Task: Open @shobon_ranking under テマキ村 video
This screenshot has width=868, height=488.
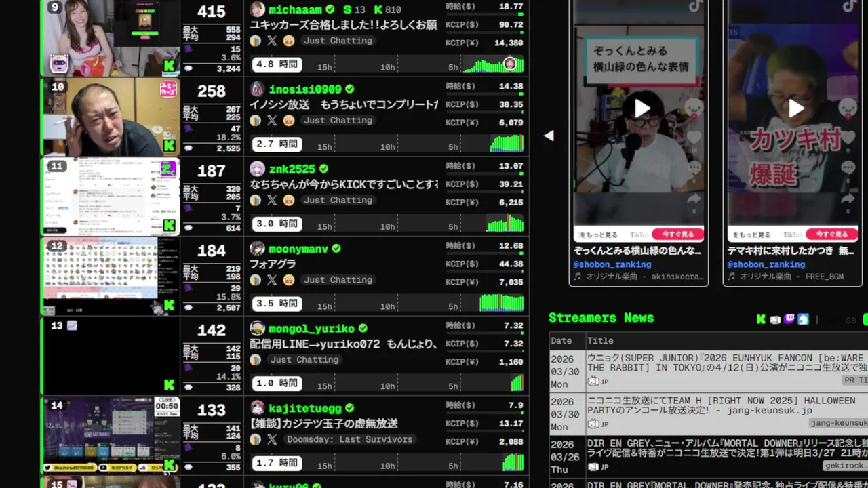Action: [x=766, y=264]
